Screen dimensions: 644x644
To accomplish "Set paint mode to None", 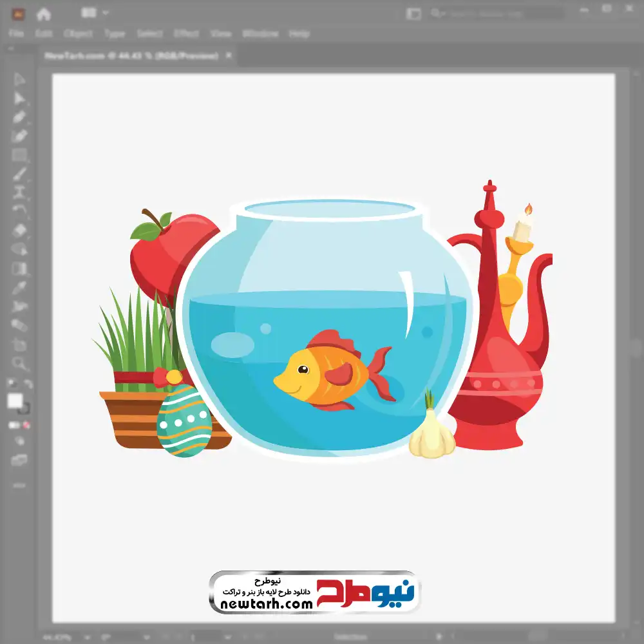I will tap(28, 425).
